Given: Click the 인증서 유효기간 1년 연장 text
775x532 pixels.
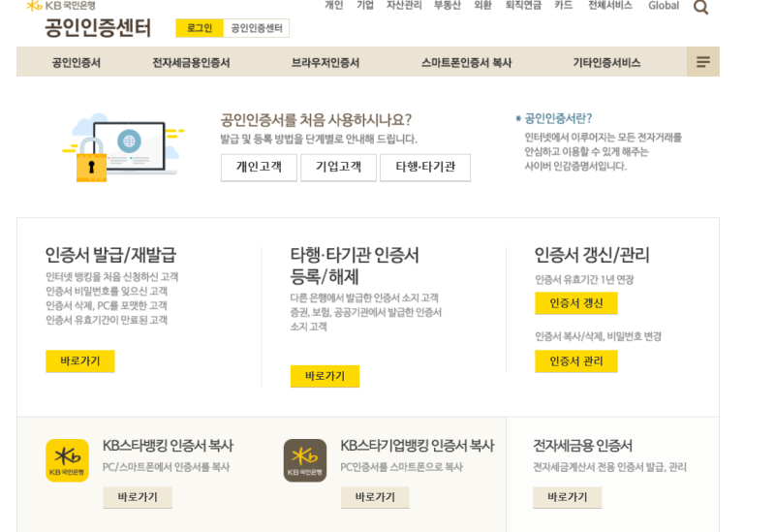Looking at the screenshot, I should tap(585, 280).
